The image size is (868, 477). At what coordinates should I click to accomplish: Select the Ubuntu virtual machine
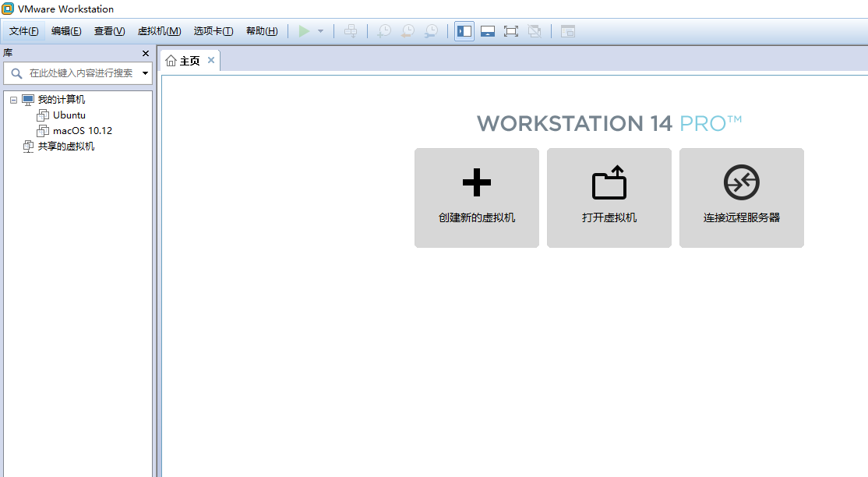[x=69, y=115]
